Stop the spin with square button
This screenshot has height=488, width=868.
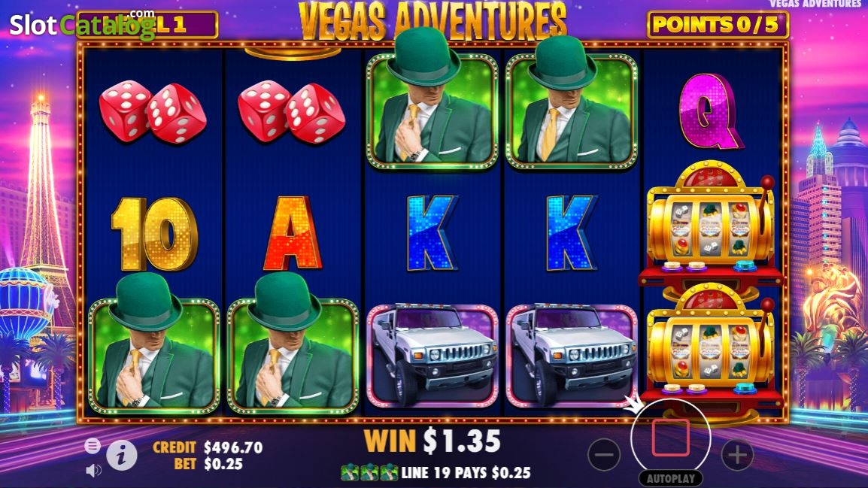click(x=670, y=438)
